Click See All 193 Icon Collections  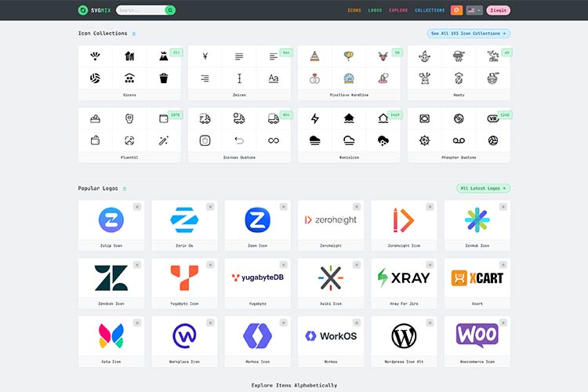point(469,34)
